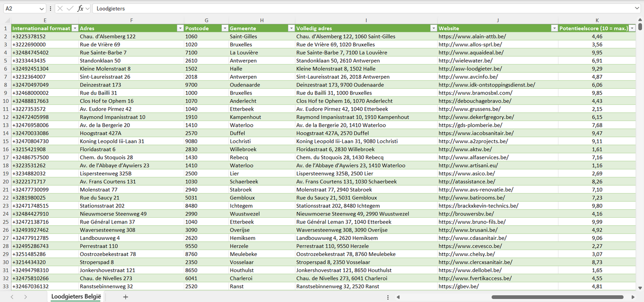
Task: Add a new sheet with plus icon
Action: (126, 297)
